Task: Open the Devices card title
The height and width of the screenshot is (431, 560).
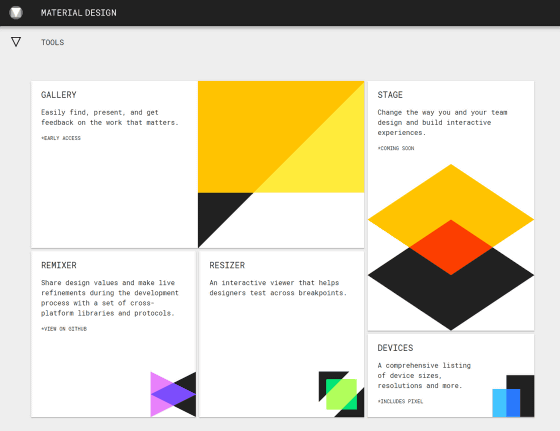Action: click(x=395, y=348)
